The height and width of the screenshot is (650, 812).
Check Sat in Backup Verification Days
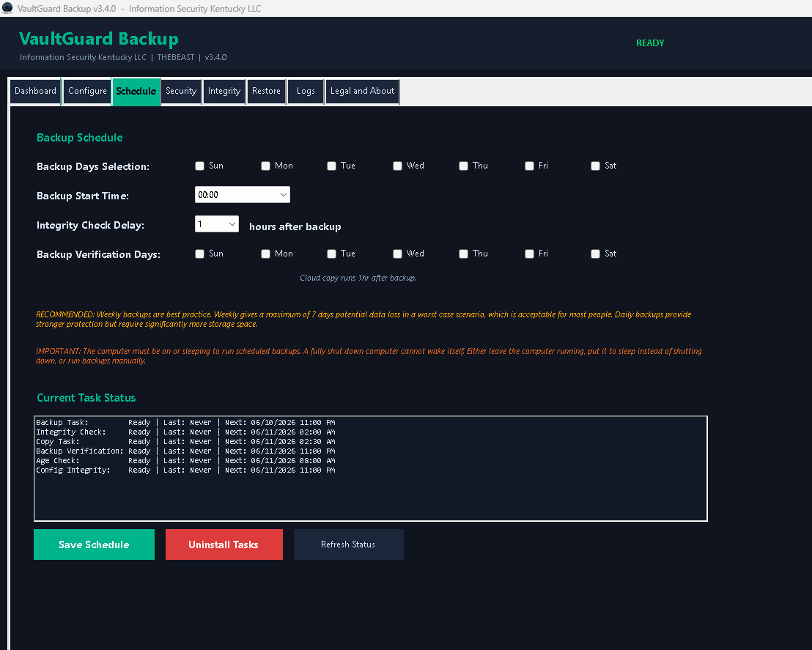(596, 254)
